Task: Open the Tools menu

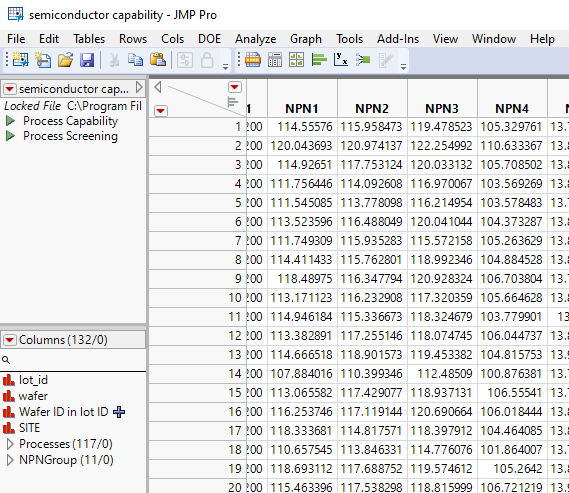Action: [x=349, y=39]
